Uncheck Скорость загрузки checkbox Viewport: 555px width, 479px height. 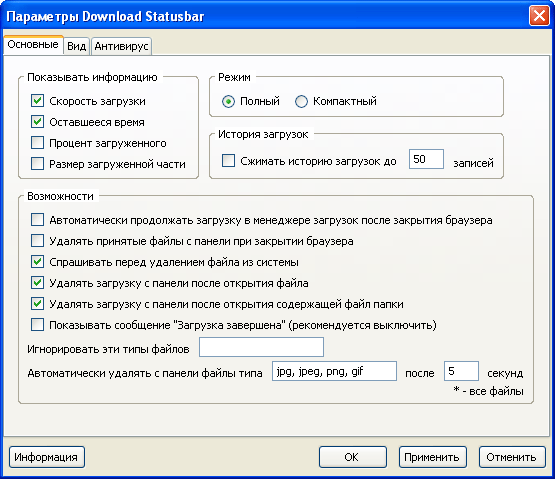click(x=37, y=101)
